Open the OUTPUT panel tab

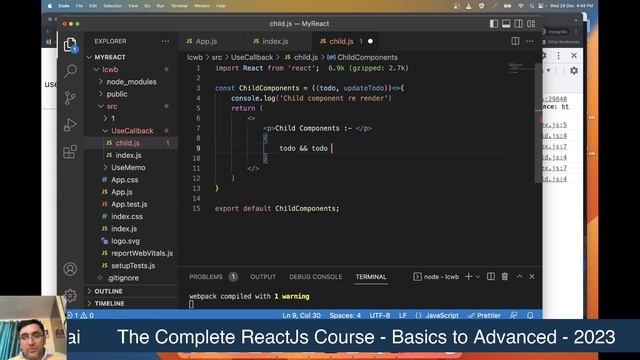coord(263,277)
